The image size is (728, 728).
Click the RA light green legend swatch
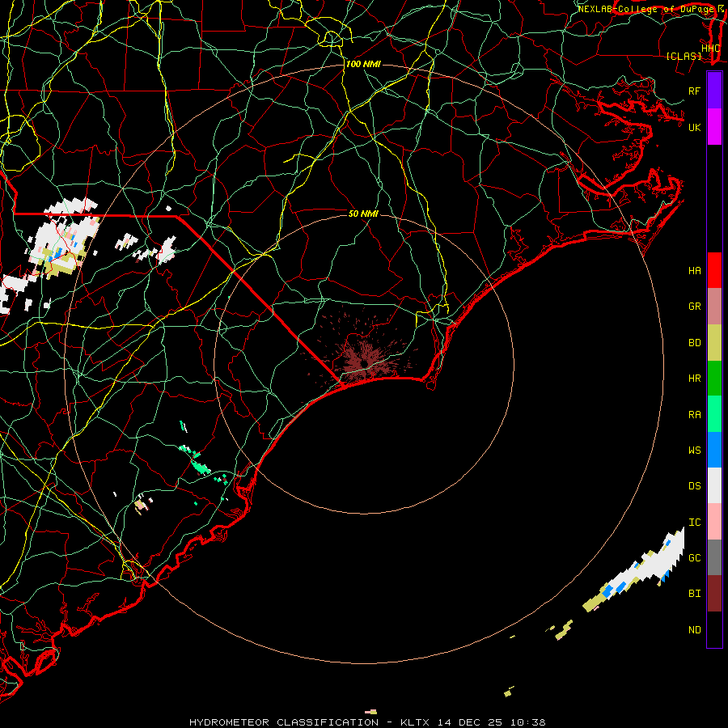click(714, 414)
